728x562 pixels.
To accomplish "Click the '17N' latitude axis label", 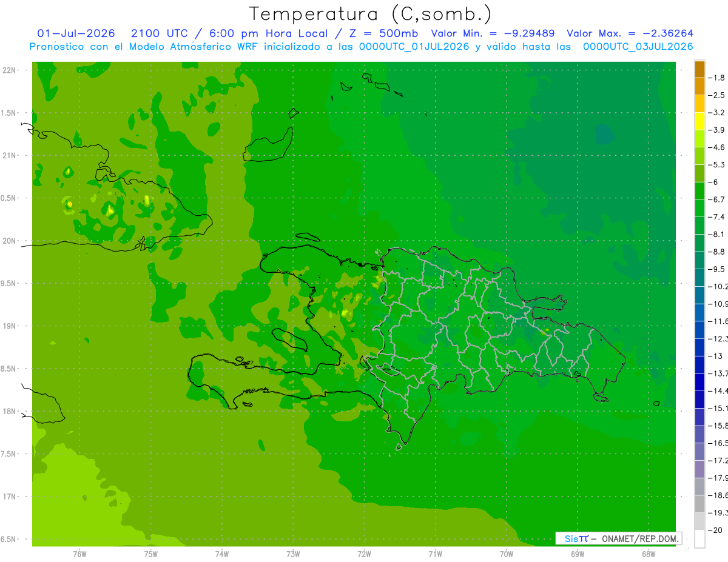I will click(9, 497).
